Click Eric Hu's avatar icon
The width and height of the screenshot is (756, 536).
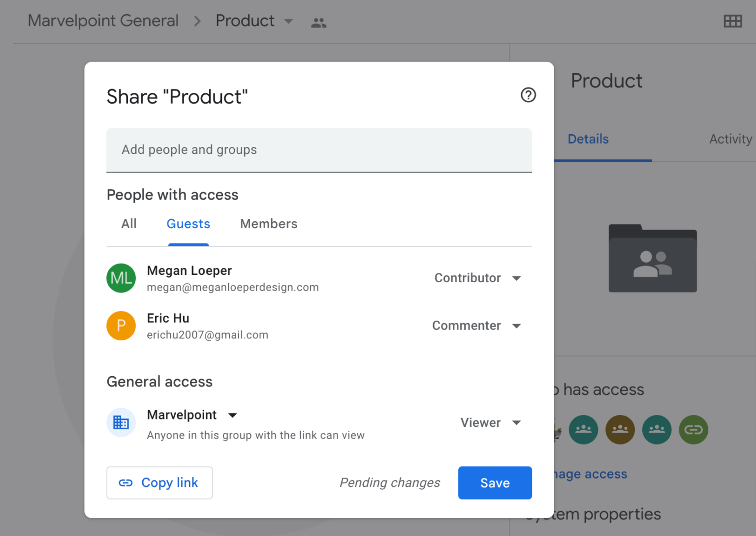point(121,326)
